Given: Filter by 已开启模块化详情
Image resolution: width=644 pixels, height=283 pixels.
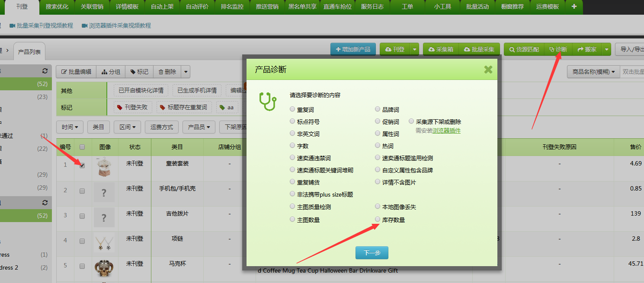Looking at the screenshot, I should 141,90.
